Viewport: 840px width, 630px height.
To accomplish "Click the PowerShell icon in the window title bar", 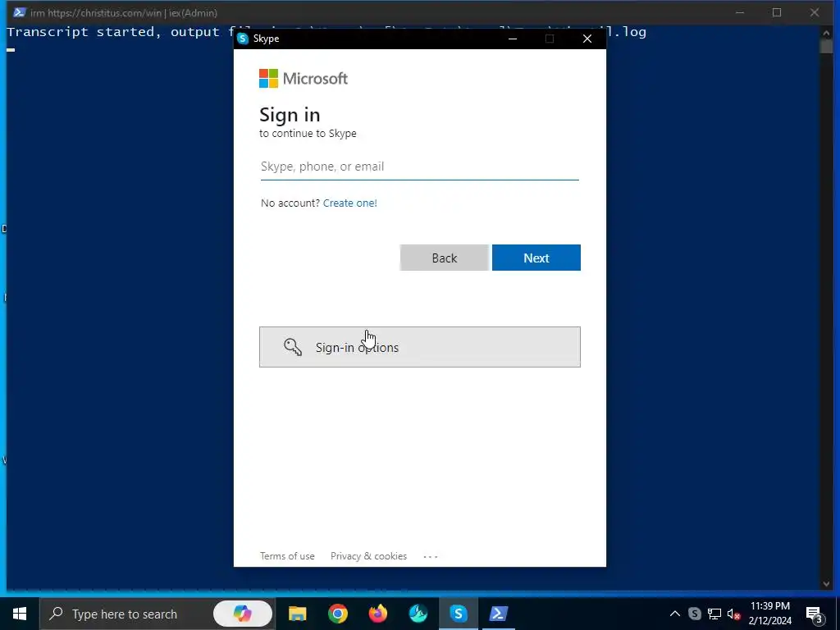I will point(20,12).
